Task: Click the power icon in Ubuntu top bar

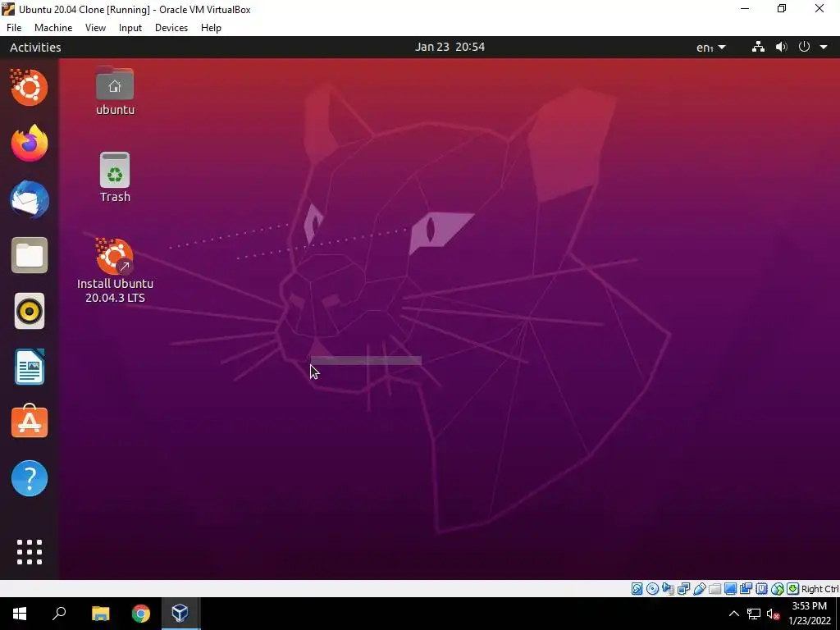Action: coord(804,47)
